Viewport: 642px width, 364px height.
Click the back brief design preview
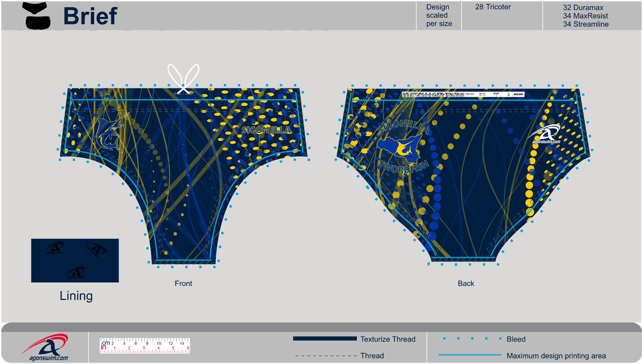tap(464, 174)
